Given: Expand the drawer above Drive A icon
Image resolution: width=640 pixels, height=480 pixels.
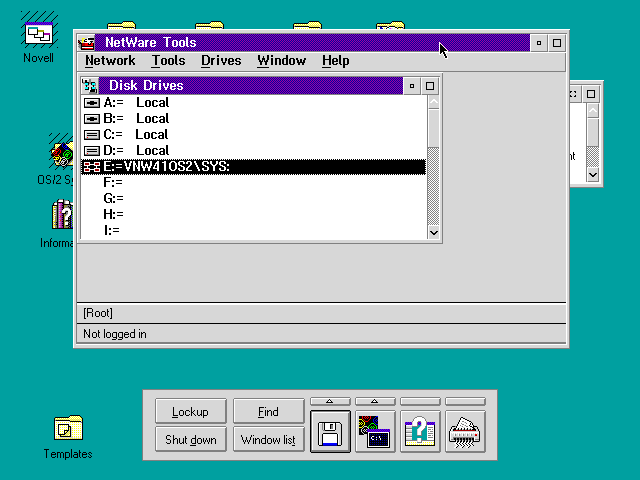Looking at the screenshot, I should (330, 402).
